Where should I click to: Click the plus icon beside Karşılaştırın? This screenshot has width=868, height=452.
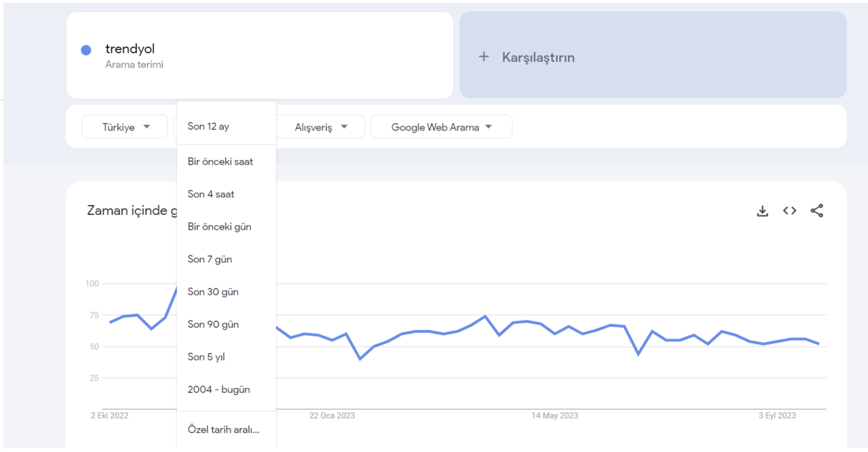(x=484, y=57)
